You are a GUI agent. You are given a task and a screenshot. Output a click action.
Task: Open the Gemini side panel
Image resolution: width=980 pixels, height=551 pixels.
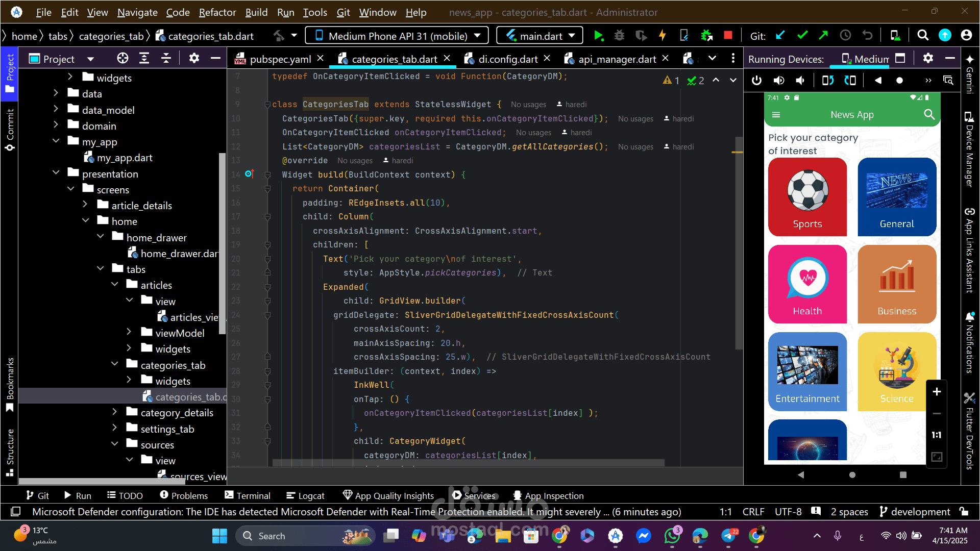point(970,74)
